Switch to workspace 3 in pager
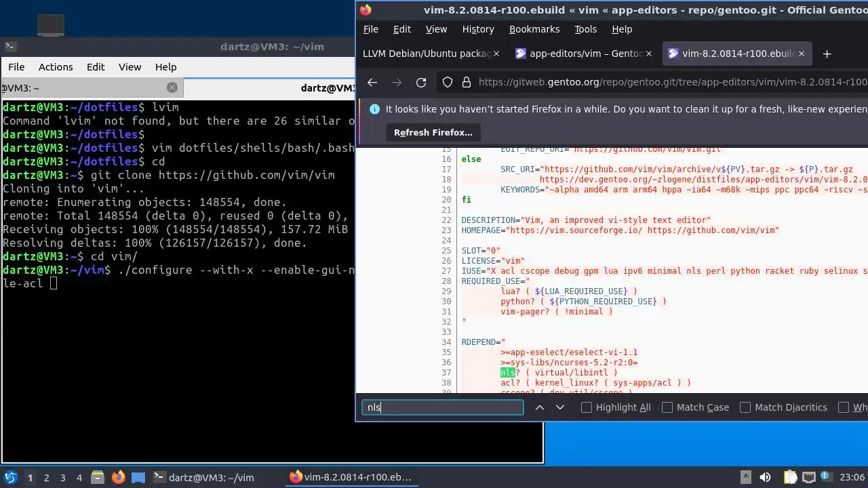The width and height of the screenshot is (868, 488). click(62, 477)
